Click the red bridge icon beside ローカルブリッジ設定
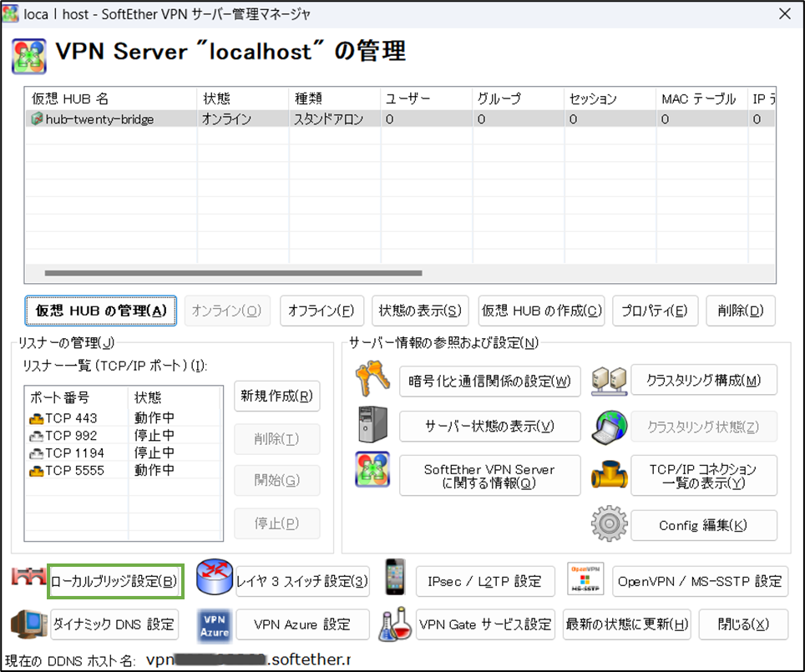This screenshot has width=805, height=672. (28, 577)
